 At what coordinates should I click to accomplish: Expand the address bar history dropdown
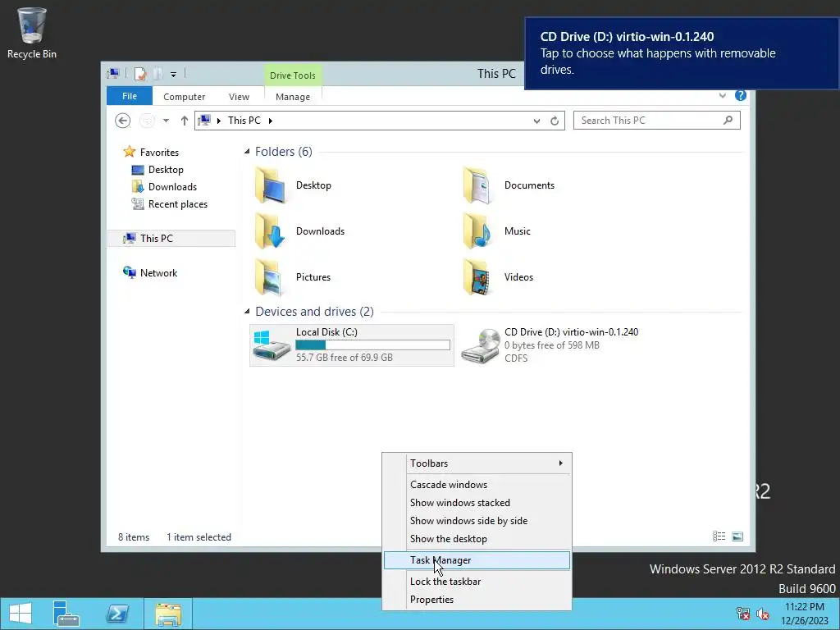point(536,121)
